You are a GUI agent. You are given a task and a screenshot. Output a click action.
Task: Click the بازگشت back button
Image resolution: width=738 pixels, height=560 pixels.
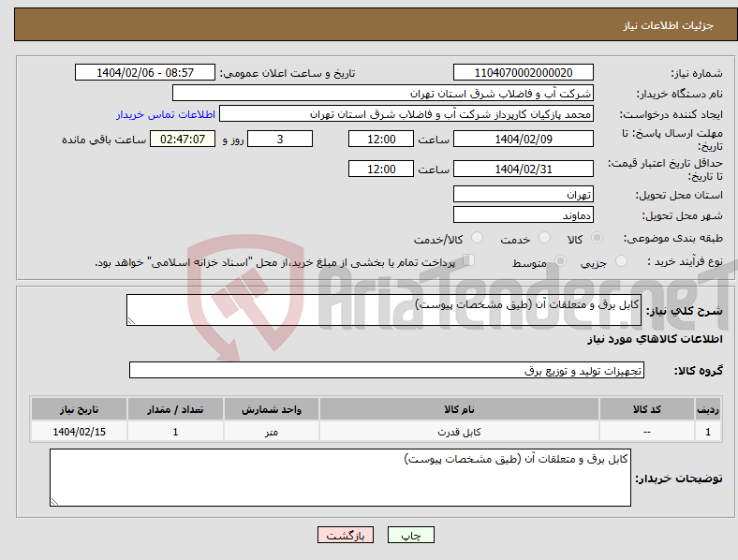[346, 535]
